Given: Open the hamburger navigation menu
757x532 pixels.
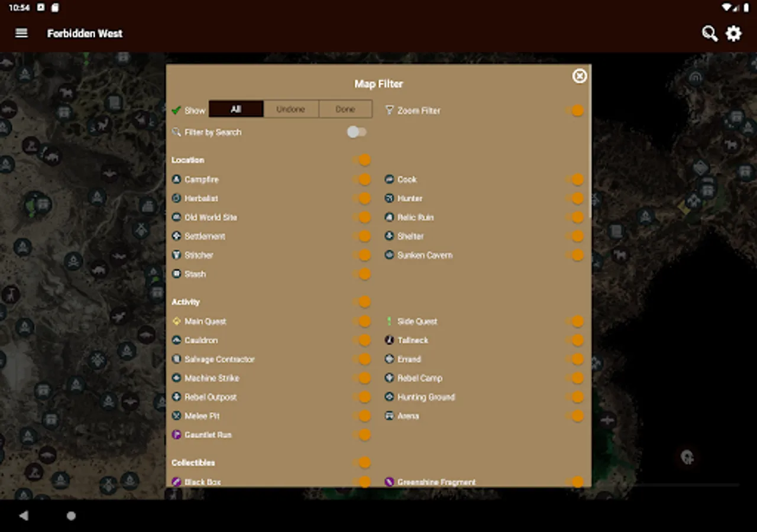Looking at the screenshot, I should 21,33.
